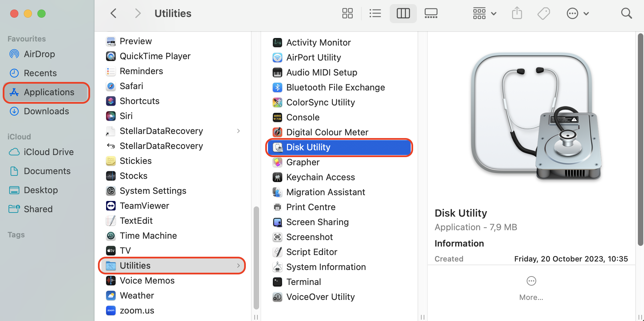The image size is (644, 321).
Task: Enable icon grid view
Action: [x=347, y=13]
